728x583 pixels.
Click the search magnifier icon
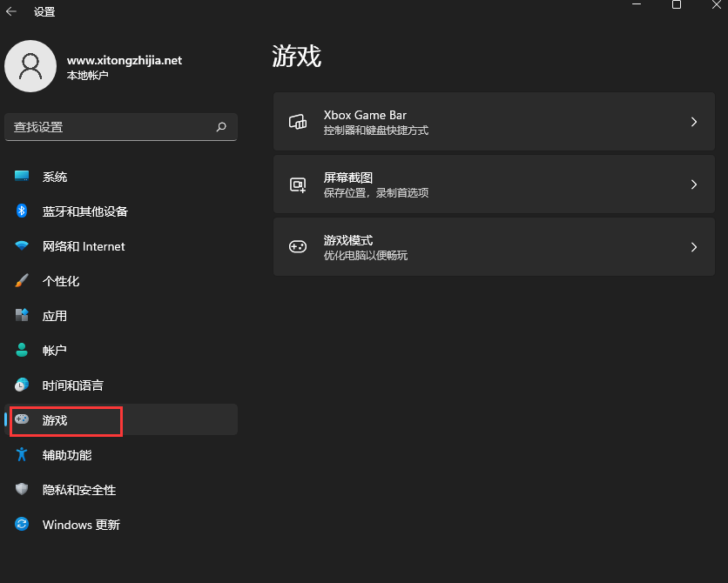[x=221, y=127]
